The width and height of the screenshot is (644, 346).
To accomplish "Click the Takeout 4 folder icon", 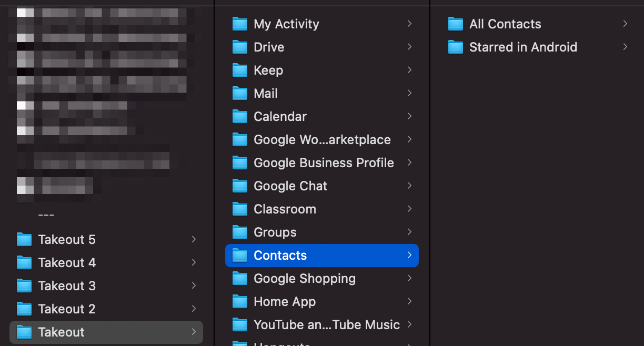I will (x=24, y=263).
